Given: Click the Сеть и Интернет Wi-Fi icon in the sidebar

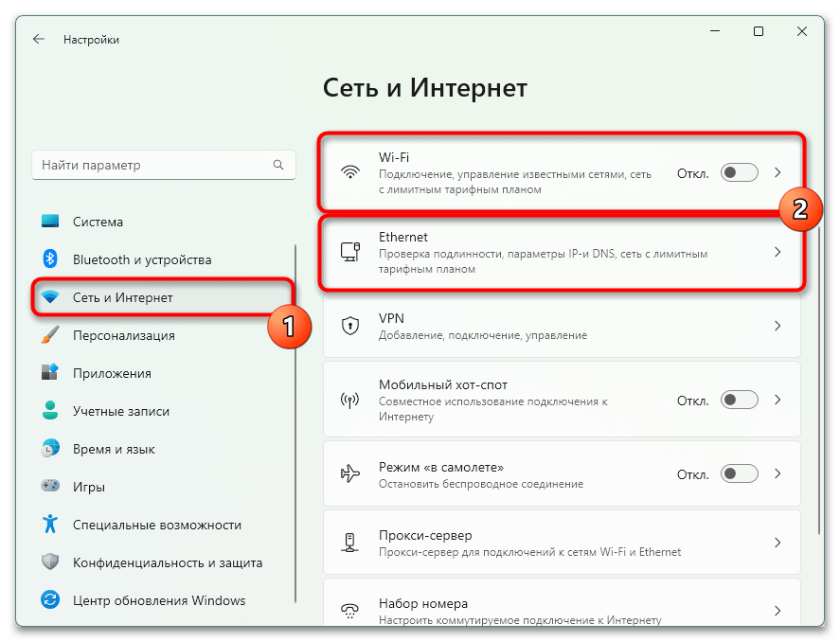Looking at the screenshot, I should pyautogui.click(x=50, y=297).
